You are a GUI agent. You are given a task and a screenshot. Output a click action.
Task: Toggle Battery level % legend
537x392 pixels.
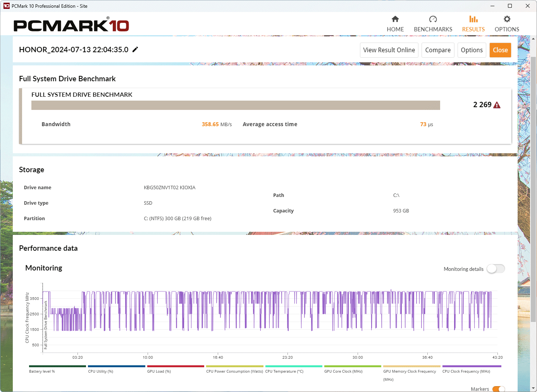coord(57,369)
